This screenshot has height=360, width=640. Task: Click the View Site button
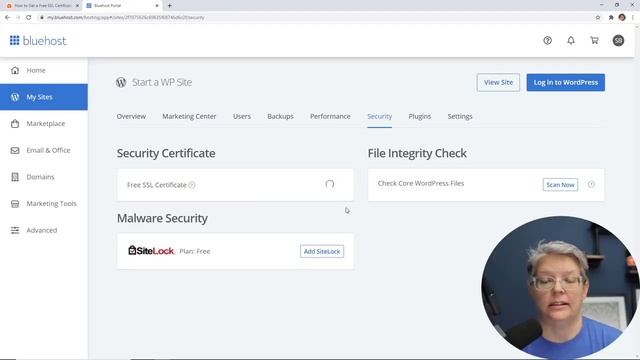[x=498, y=82]
